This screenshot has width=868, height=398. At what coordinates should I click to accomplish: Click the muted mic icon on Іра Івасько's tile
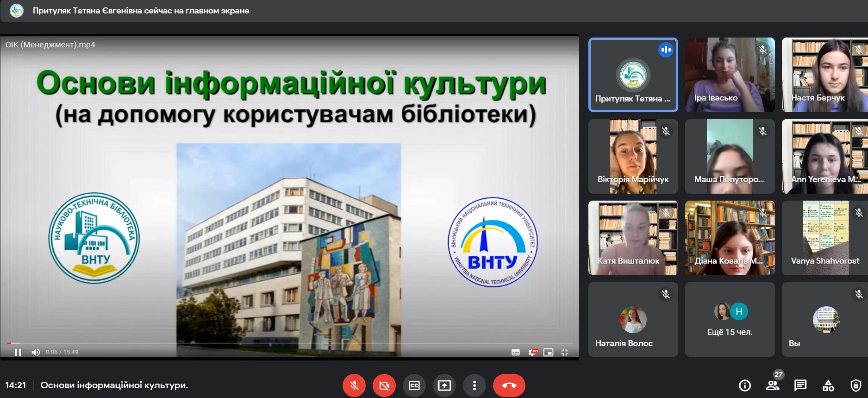click(x=763, y=50)
